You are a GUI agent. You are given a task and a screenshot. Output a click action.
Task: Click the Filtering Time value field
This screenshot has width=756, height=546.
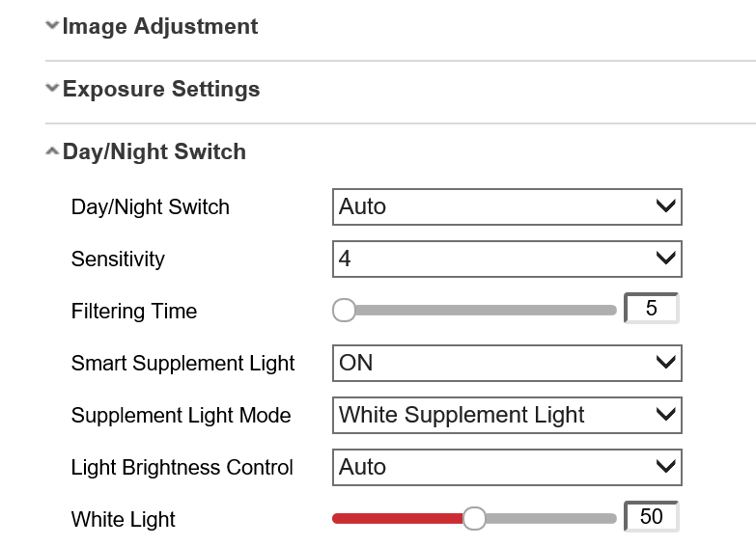(652, 309)
